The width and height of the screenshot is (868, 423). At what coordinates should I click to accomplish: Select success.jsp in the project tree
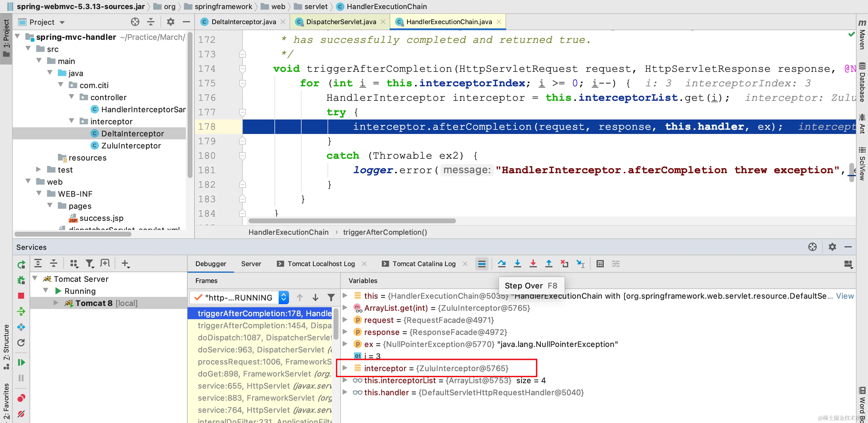[101, 218]
